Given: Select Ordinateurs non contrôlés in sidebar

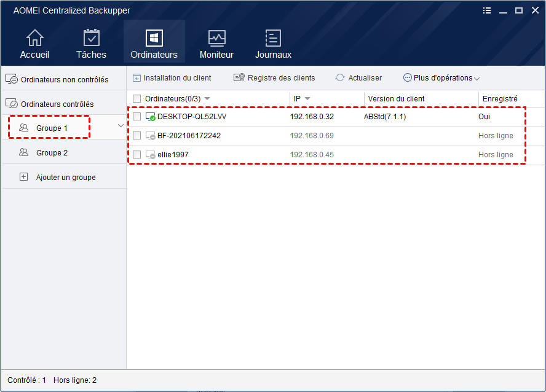Looking at the screenshot, I should pyautogui.click(x=64, y=79).
